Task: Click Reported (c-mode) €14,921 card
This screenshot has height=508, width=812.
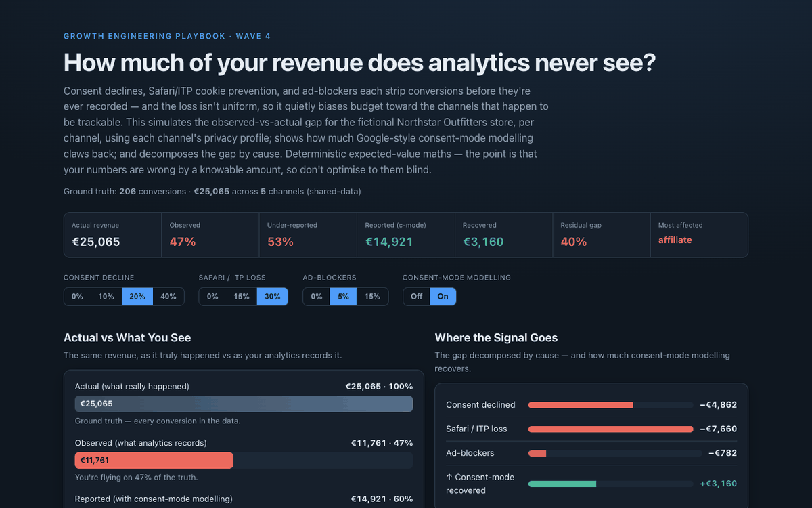Action: (x=405, y=235)
